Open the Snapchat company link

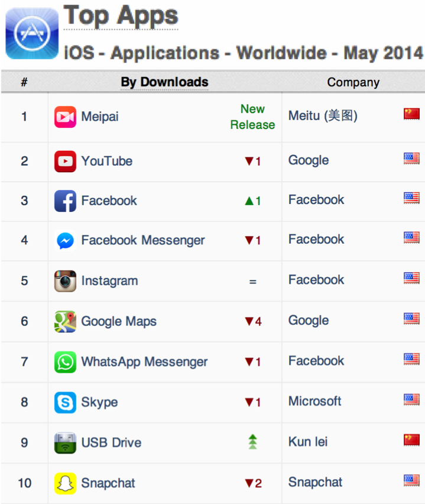point(315,483)
